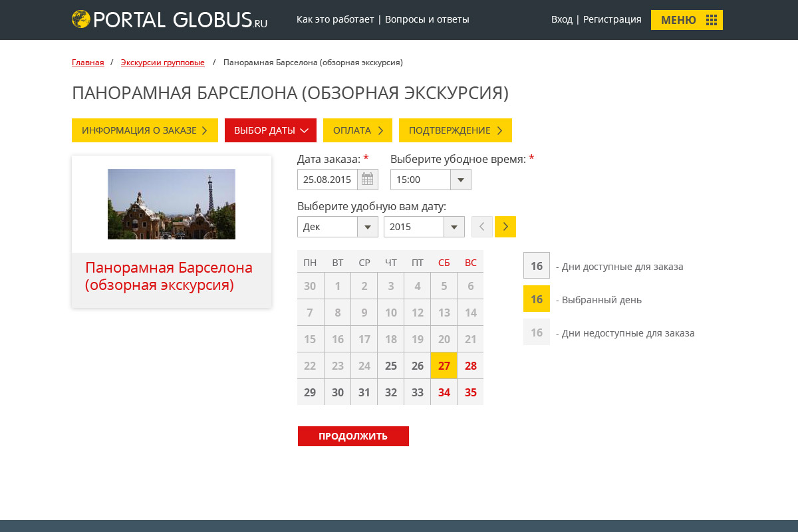This screenshot has height=532, width=798.
Task: Open Как это работает header link
Action: pyautogui.click(x=334, y=19)
